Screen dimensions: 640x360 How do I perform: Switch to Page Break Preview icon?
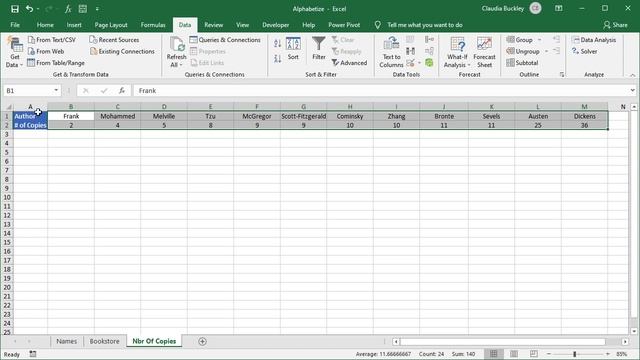coord(533,354)
